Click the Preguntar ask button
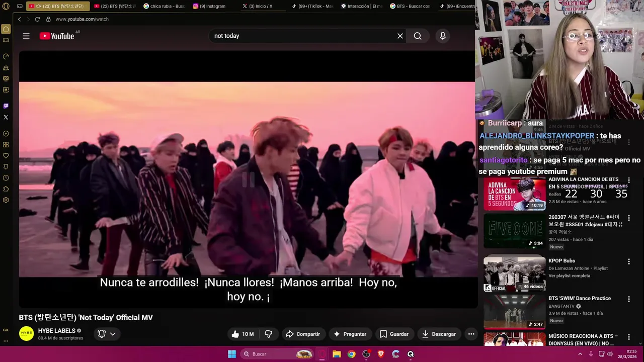The height and width of the screenshot is (362, 644). [350, 334]
